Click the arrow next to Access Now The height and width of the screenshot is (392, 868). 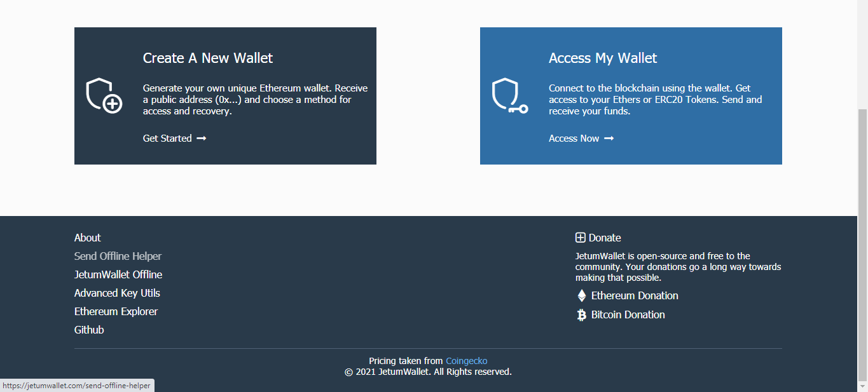tap(609, 139)
